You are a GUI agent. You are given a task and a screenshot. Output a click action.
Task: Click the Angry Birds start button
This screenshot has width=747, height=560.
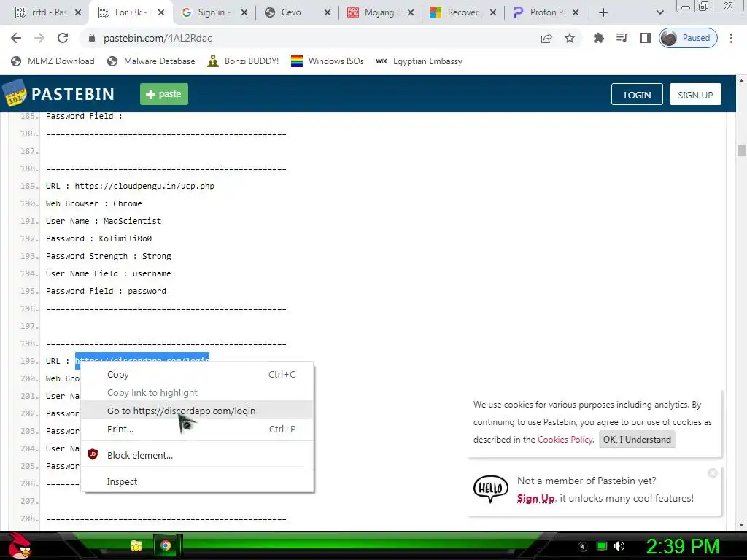19,545
